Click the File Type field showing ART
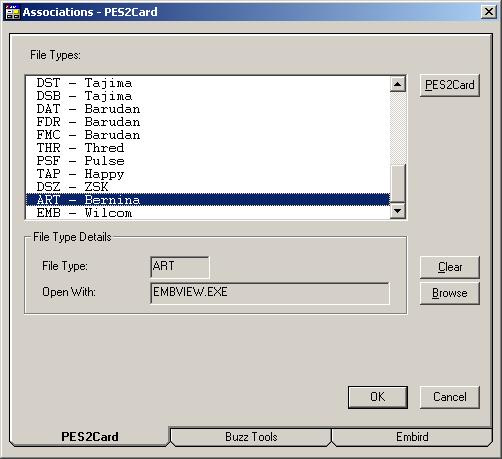This screenshot has height=459, width=502. pyautogui.click(x=180, y=267)
